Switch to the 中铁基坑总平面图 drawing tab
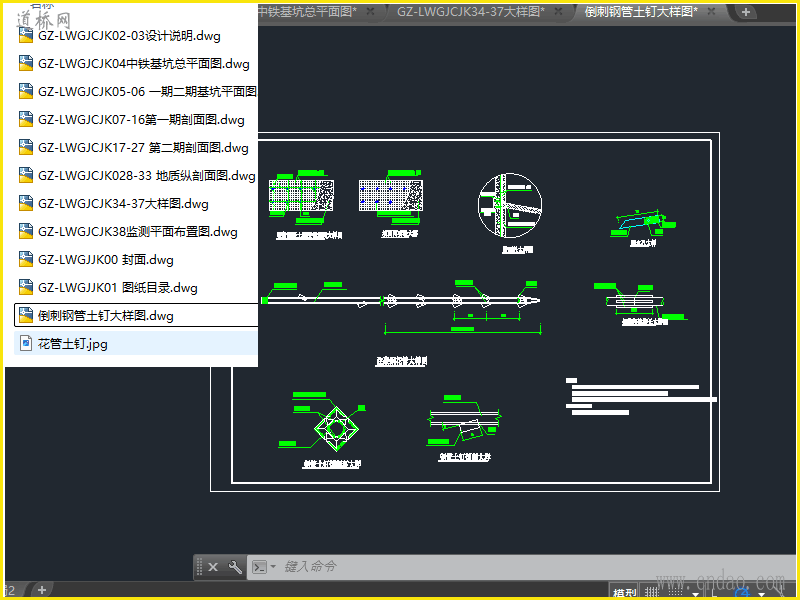 coord(307,11)
